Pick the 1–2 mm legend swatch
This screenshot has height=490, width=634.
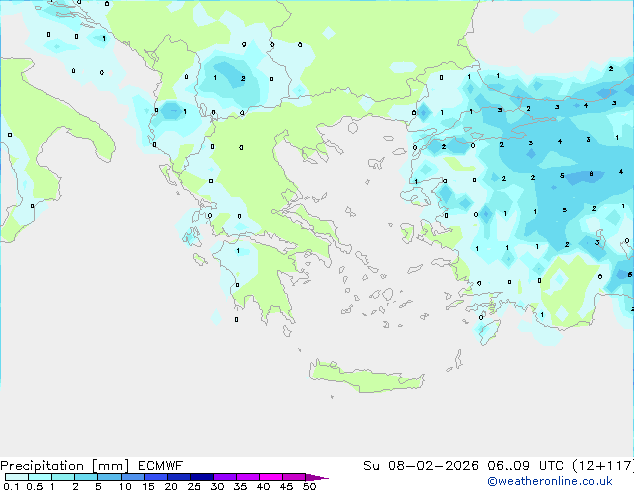63,477
